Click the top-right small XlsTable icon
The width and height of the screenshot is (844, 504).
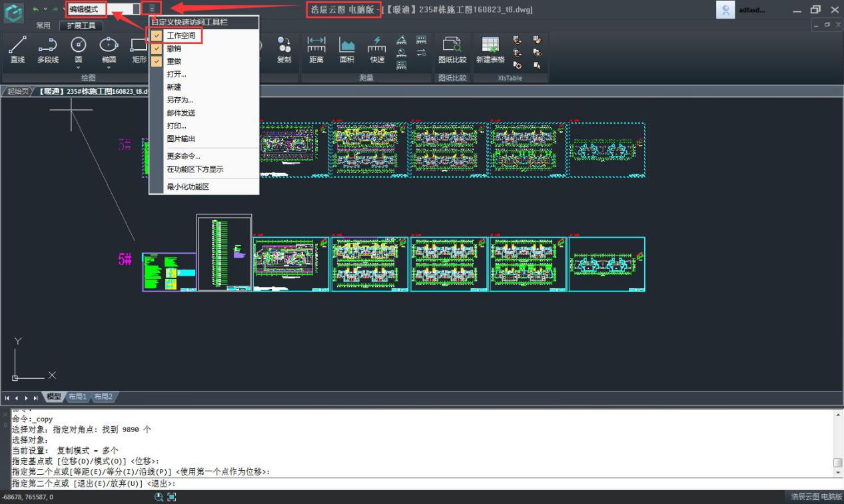click(x=537, y=40)
